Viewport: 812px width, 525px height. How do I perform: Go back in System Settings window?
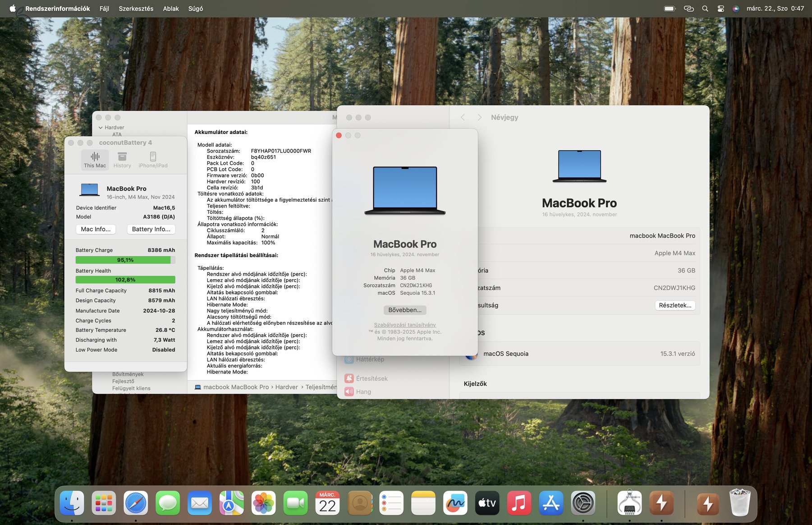463,117
